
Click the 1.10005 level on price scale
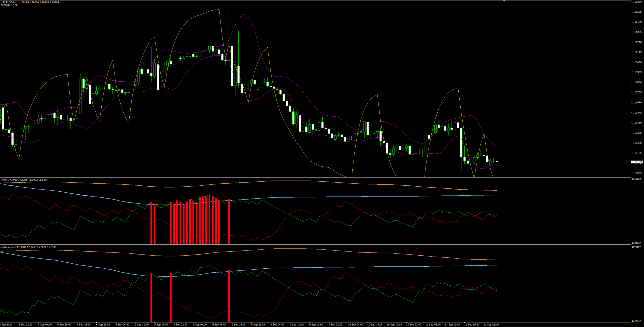point(637,173)
